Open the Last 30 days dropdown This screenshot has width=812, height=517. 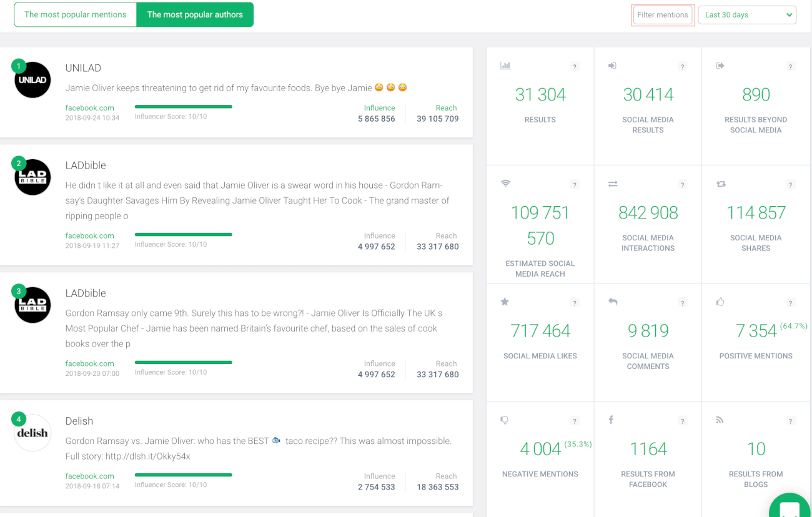coord(748,15)
